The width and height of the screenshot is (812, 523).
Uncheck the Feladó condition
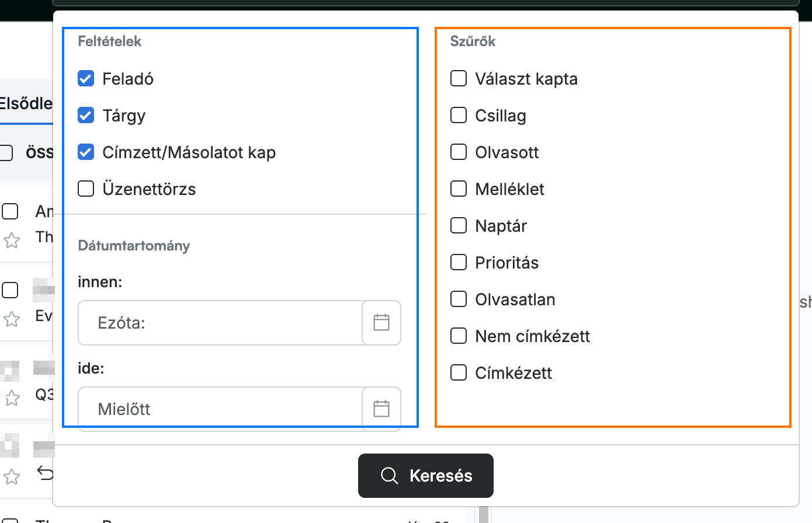(86, 78)
